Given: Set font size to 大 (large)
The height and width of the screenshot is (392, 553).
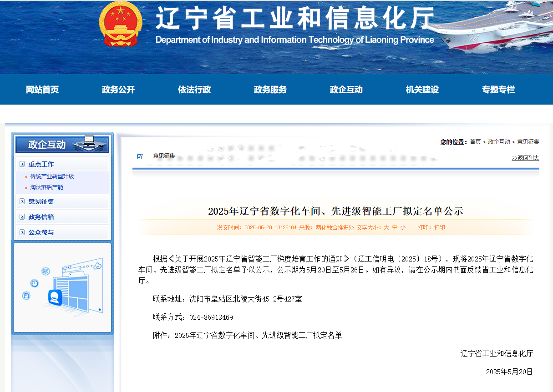Looking at the screenshot, I should point(386,227).
